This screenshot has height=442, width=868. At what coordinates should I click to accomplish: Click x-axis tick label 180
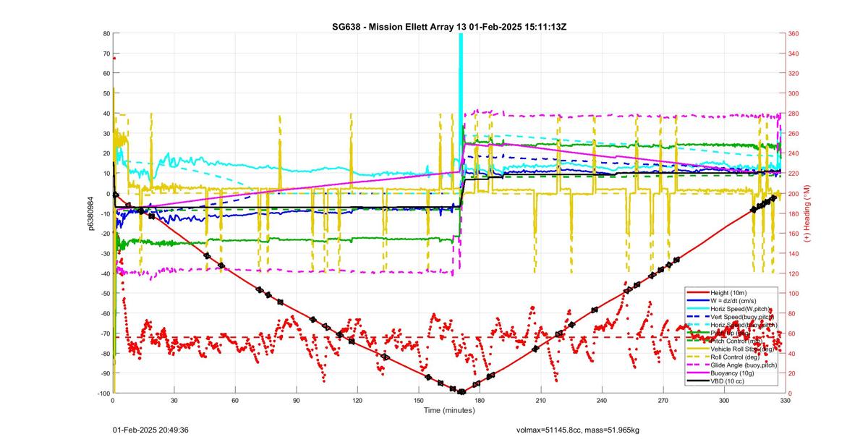point(480,399)
